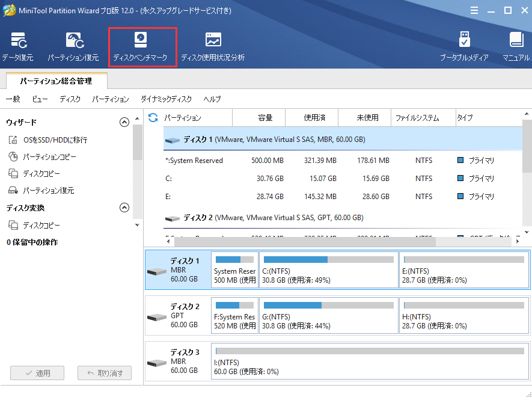Select C:(NTFS) partition bar in Disk 1 map

(x=329, y=271)
